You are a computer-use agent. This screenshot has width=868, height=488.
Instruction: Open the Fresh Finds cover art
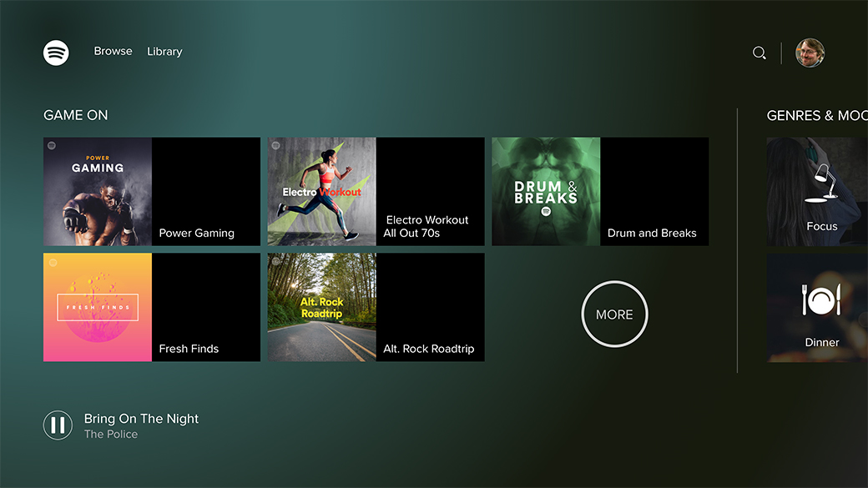[98, 307]
